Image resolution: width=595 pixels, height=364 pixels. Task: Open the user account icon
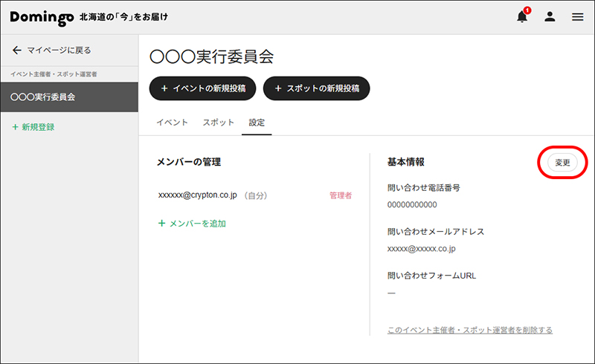coord(550,16)
